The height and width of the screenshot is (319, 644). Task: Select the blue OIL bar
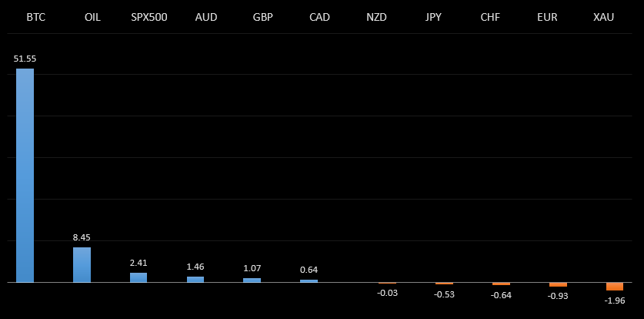82,264
